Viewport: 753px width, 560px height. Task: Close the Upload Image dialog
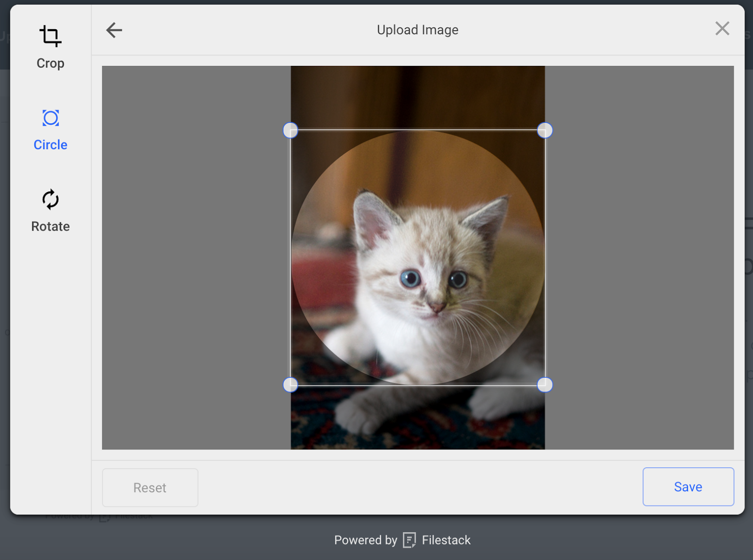click(722, 29)
